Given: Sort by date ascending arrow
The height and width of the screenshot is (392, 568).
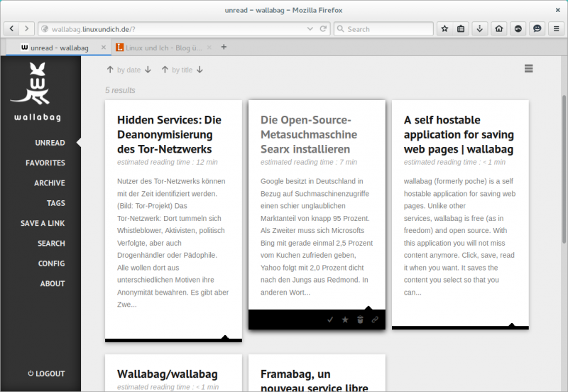Looking at the screenshot, I should [110, 70].
